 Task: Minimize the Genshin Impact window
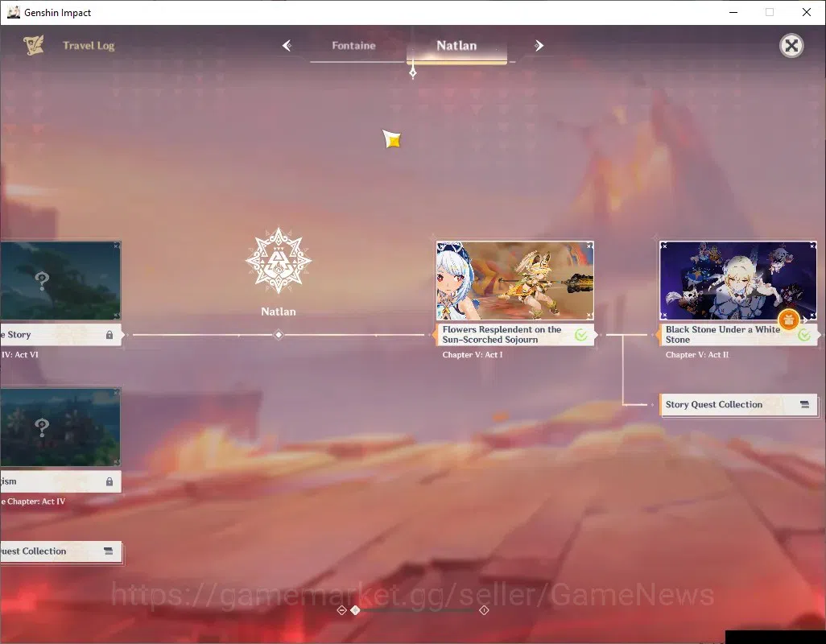(733, 12)
